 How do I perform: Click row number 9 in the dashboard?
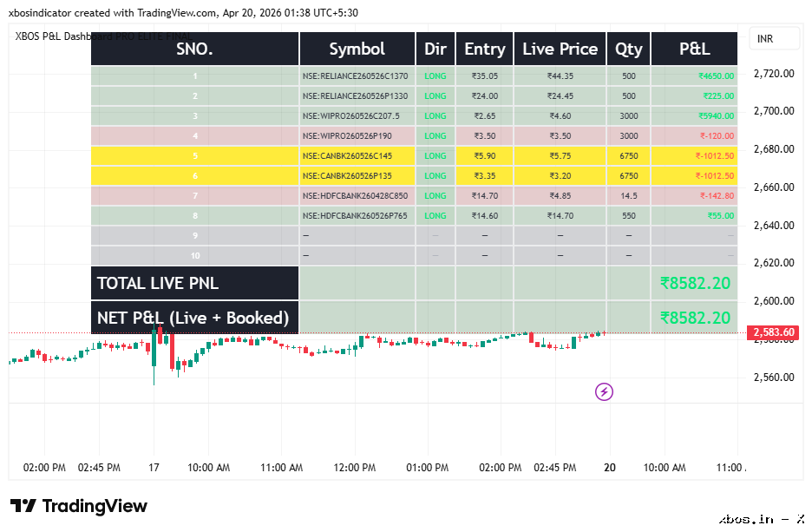pyautogui.click(x=195, y=236)
